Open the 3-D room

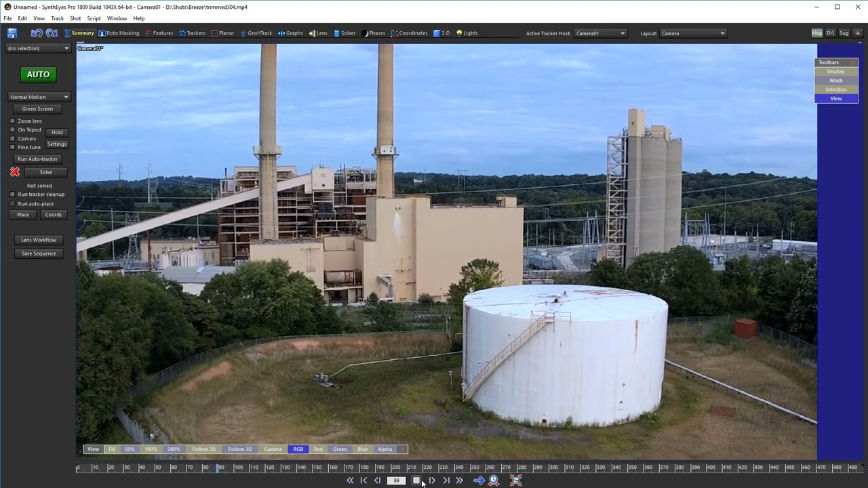(441, 33)
